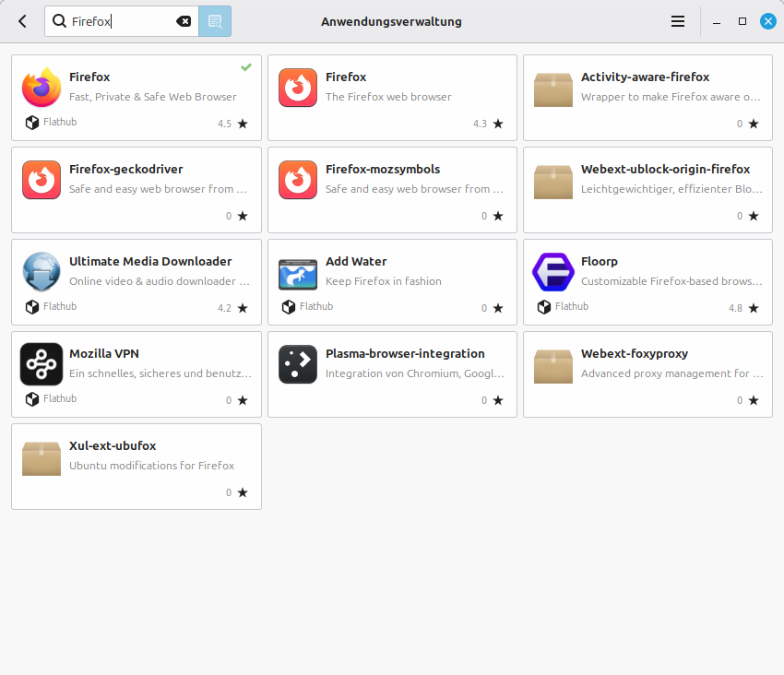Select the Firefox-geckodriver title
This screenshot has width=784, height=675.
pyautogui.click(x=126, y=170)
